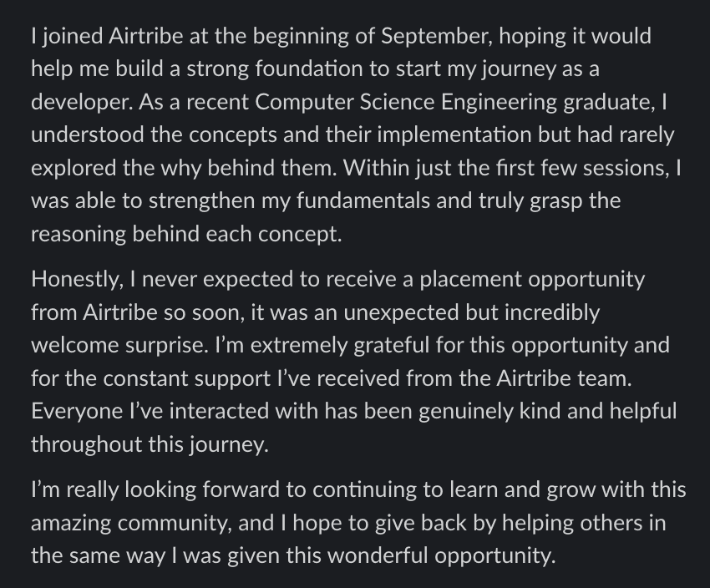Click the text "reasoning behind each concept"
This screenshot has width=710, height=588.
(x=185, y=233)
